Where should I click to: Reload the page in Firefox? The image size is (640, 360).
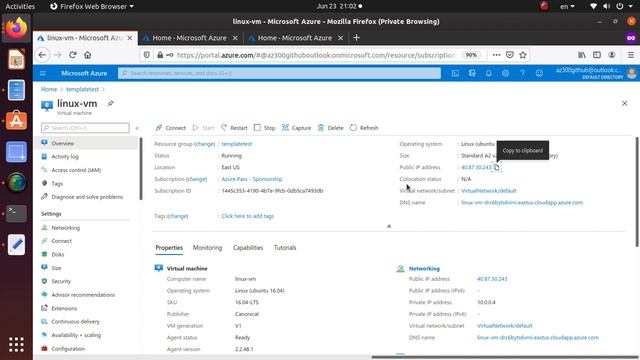pos(73,55)
